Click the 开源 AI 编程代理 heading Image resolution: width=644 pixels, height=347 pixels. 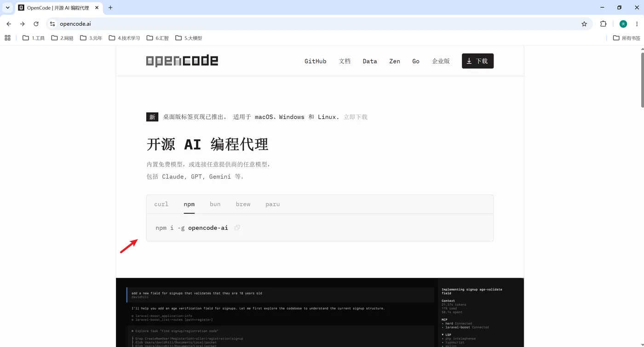point(207,144)
